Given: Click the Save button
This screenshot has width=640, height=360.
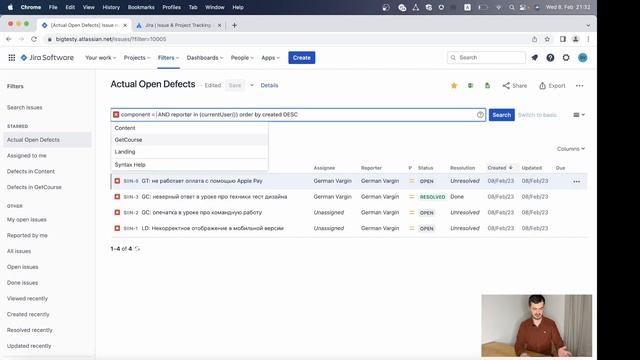Looking at the screenshot, I should (x=235, y=85).
